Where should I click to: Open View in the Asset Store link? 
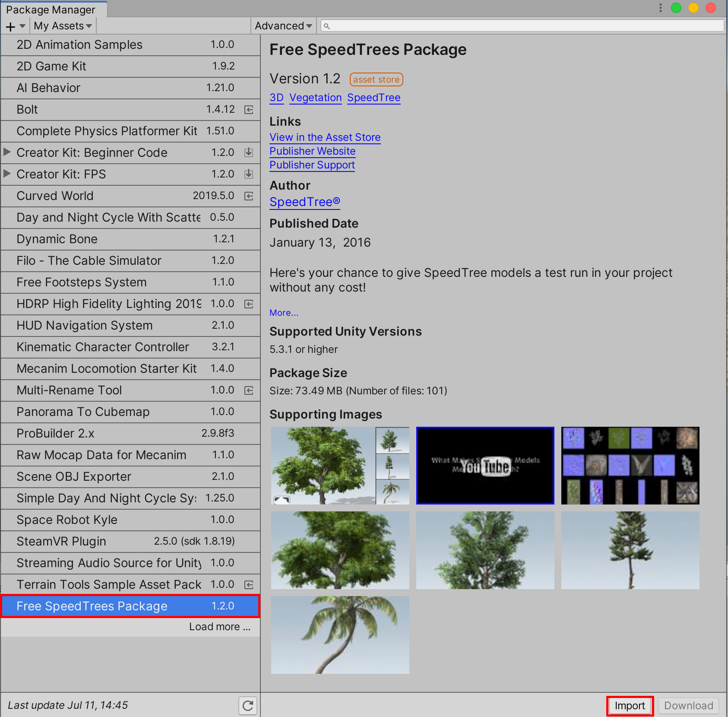325,137
